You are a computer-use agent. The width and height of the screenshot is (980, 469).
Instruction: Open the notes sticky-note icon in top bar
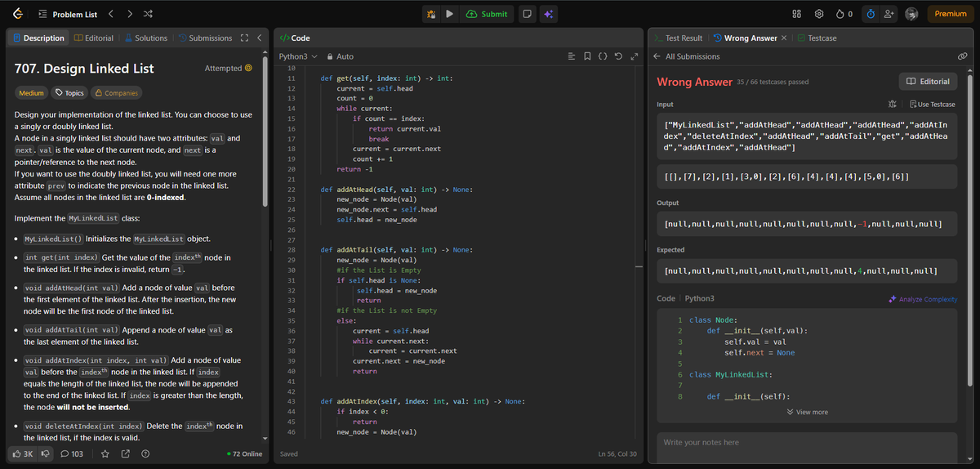coord(528,14)
